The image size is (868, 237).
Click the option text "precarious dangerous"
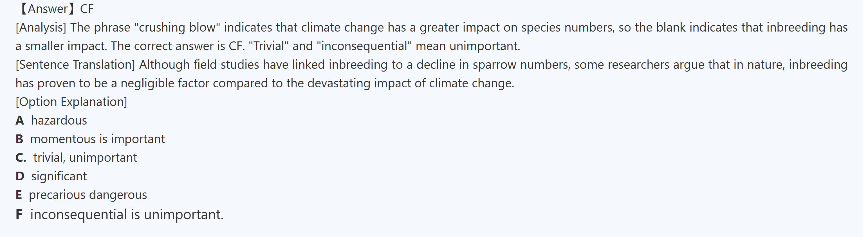tap(88, 195)
